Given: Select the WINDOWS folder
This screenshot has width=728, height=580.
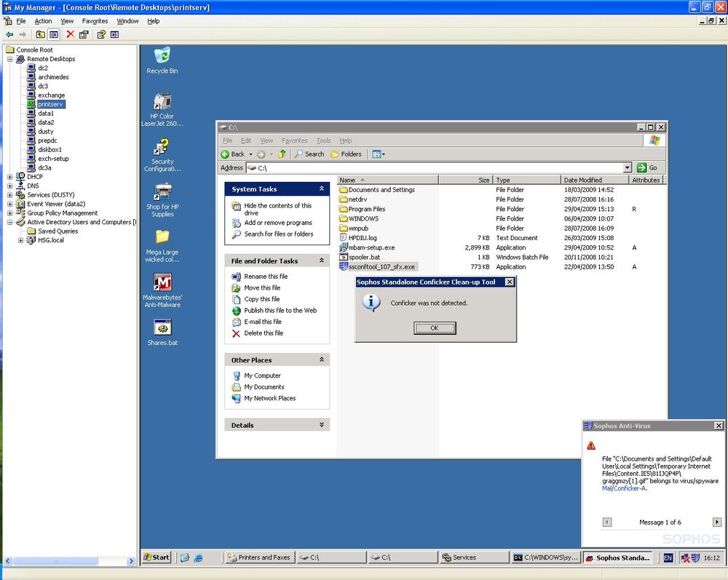Looking at the screenshot, I should pyautogui.click(x=363, y=218).
